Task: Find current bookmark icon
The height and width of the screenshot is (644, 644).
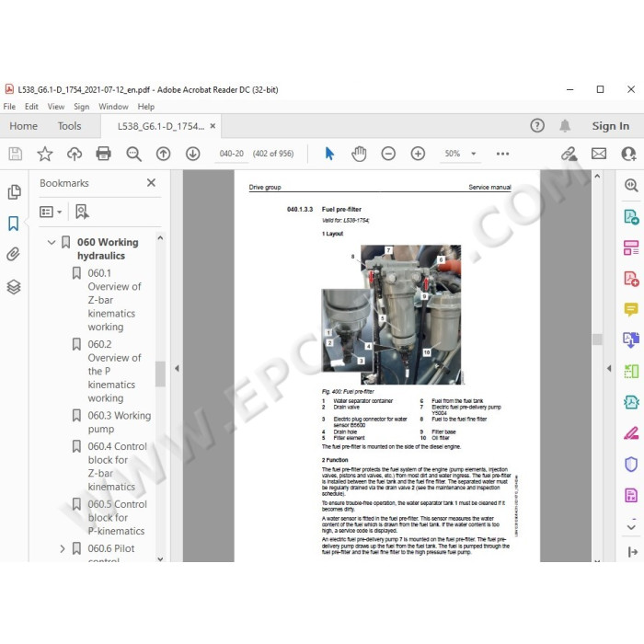Action: click(82, 212)
